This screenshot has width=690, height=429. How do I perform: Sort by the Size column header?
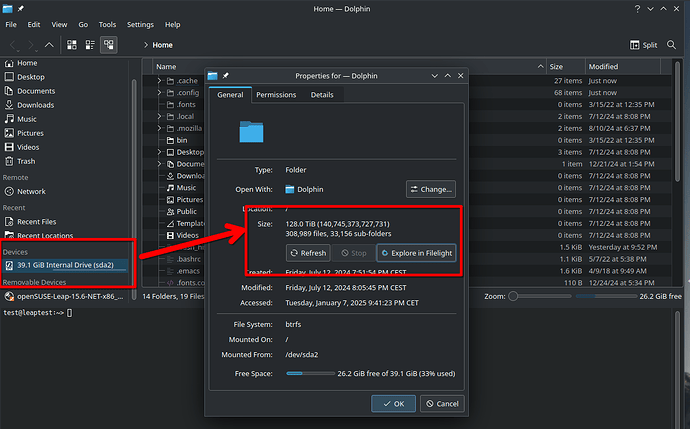pyautogui.click(x=565, y=66)
